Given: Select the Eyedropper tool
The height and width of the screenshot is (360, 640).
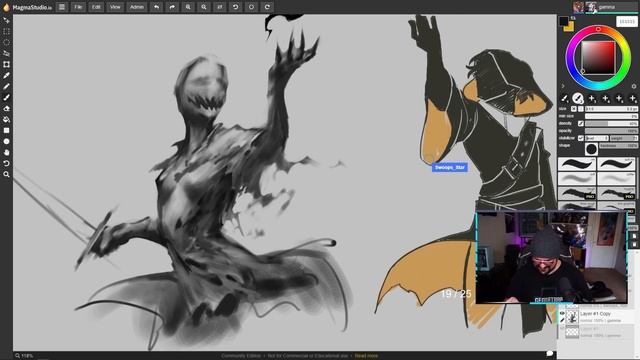Looking at the screenshot, I should click(6, 76).
